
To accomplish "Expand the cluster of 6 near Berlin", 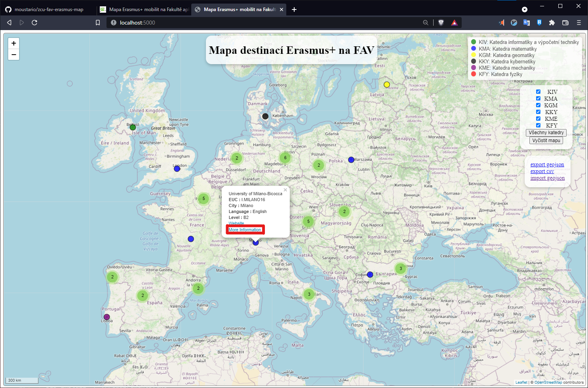I will [285, 158].
